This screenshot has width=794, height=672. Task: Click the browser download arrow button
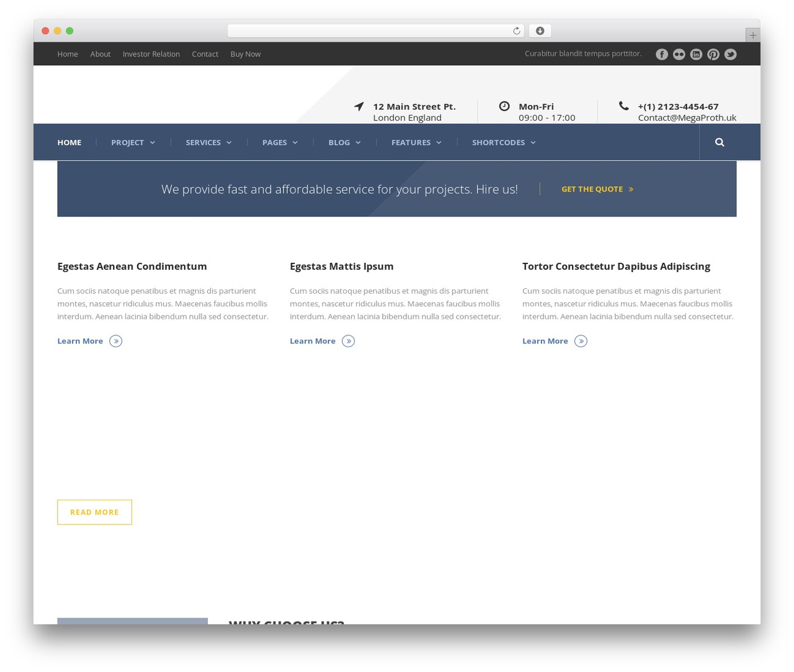coord(540,31)
